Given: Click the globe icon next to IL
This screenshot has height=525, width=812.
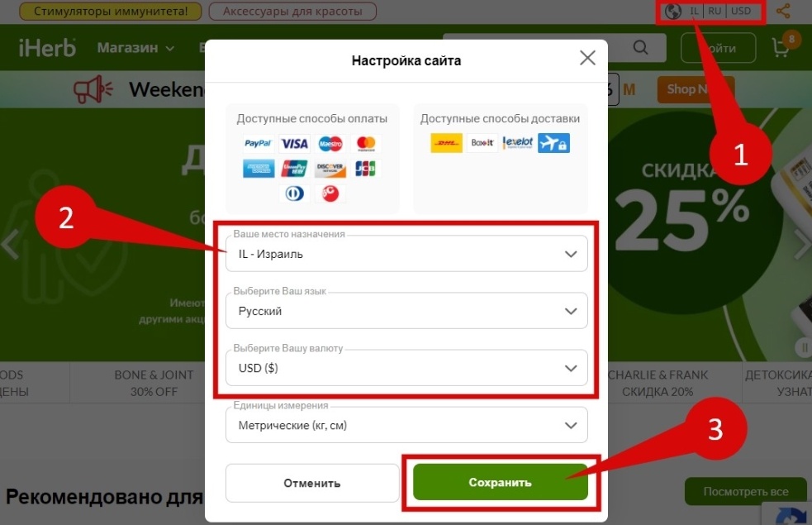Looking at the screenshot, I should (x=672, y=12).
